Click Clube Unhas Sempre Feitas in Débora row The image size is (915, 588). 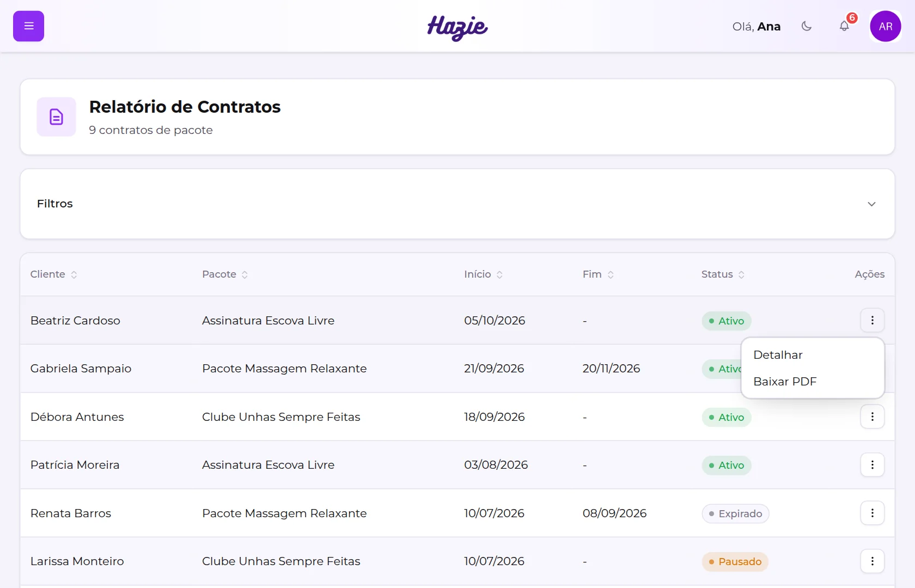(281, 417)
